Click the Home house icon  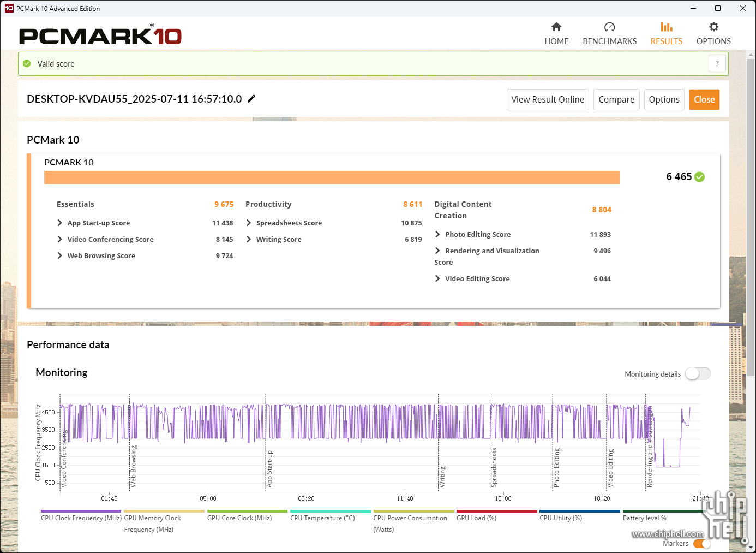click(556, 27)
